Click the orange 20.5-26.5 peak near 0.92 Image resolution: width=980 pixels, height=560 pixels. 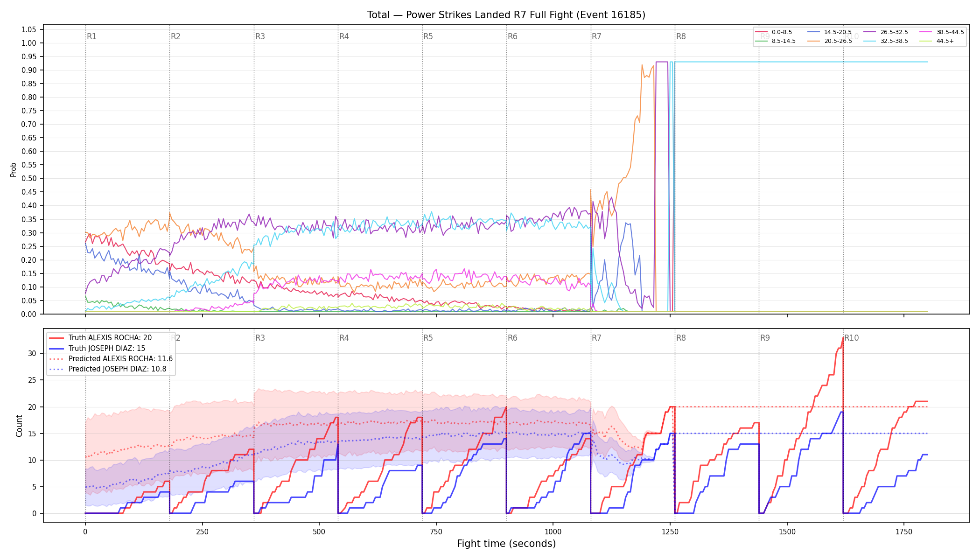click(x=642, y=65)
